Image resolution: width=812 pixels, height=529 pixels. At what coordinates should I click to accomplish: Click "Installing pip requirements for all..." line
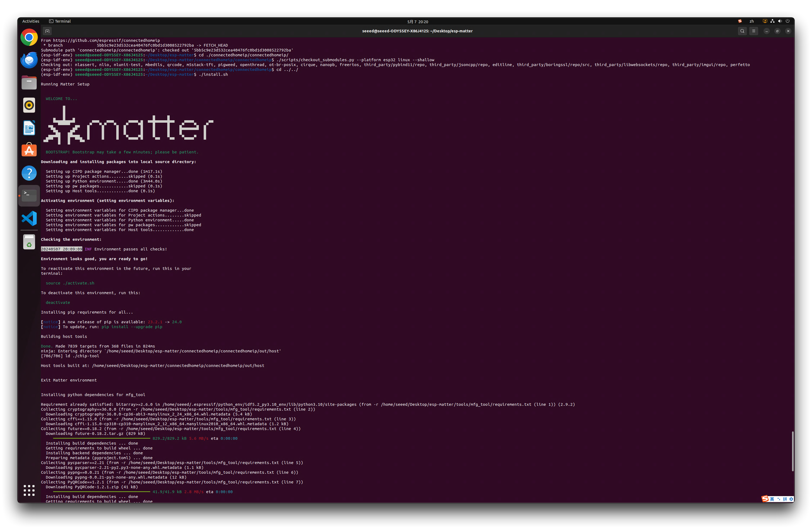(x=87, y=312)
